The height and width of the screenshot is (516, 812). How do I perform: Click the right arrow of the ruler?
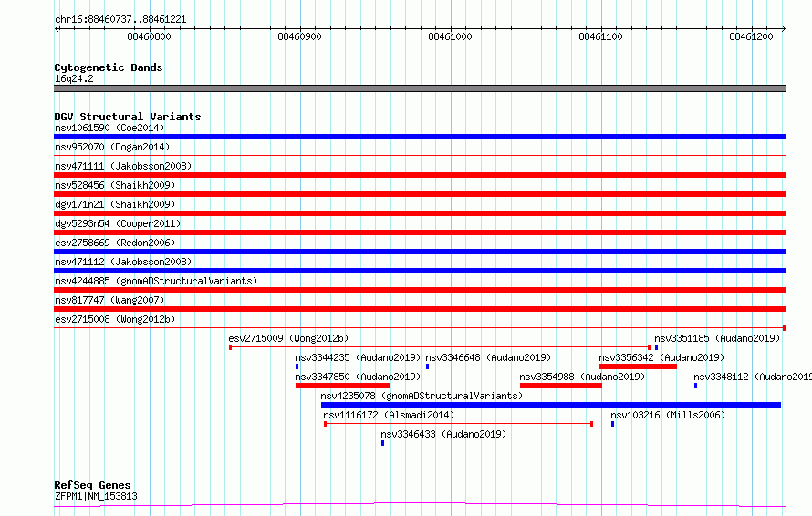pyautogui.click(x=784, y=28)
